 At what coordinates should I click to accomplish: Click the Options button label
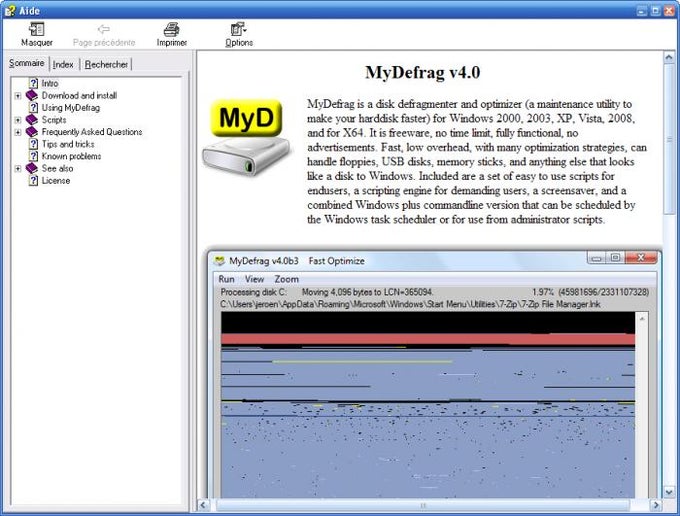coord(239,42)
